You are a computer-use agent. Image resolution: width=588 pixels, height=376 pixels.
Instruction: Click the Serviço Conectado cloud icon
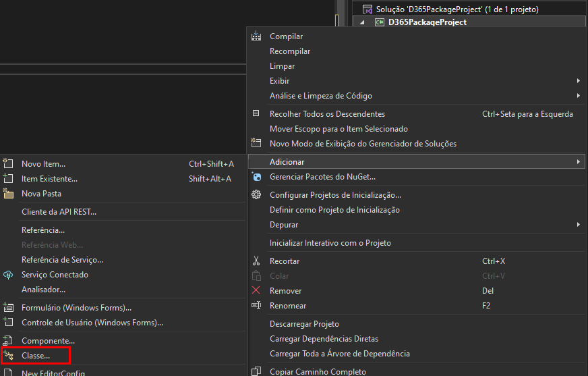pos(8,275)
